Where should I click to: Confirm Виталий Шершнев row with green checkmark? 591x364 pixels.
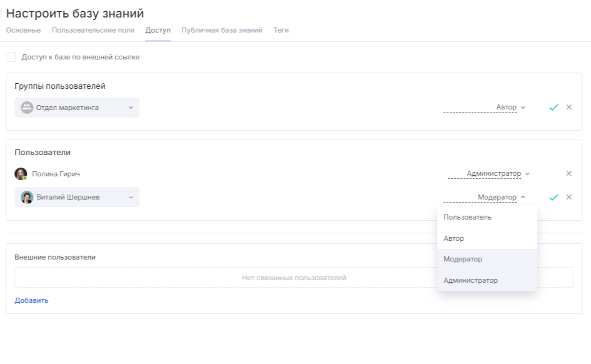(553, 197)
